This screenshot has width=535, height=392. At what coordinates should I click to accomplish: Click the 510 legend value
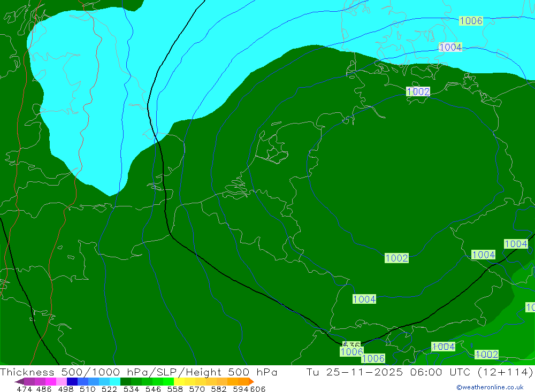[x=87, y=389]
